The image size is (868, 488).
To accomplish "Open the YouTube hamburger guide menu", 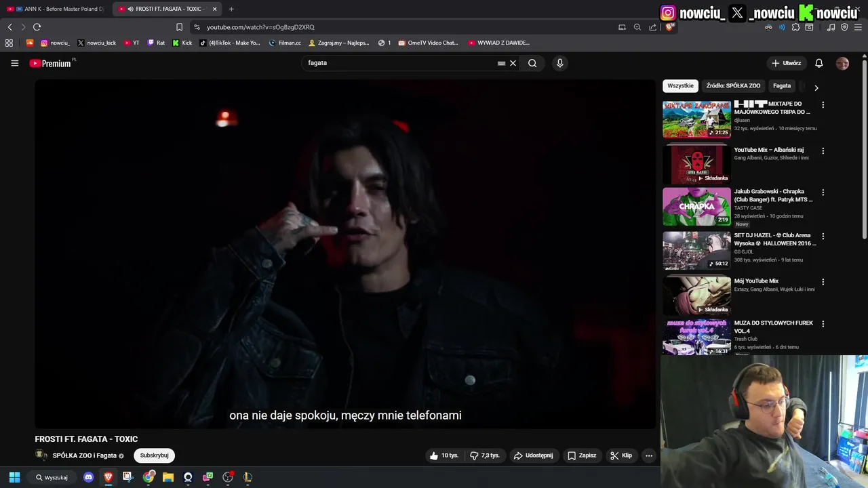I will 14,63.
